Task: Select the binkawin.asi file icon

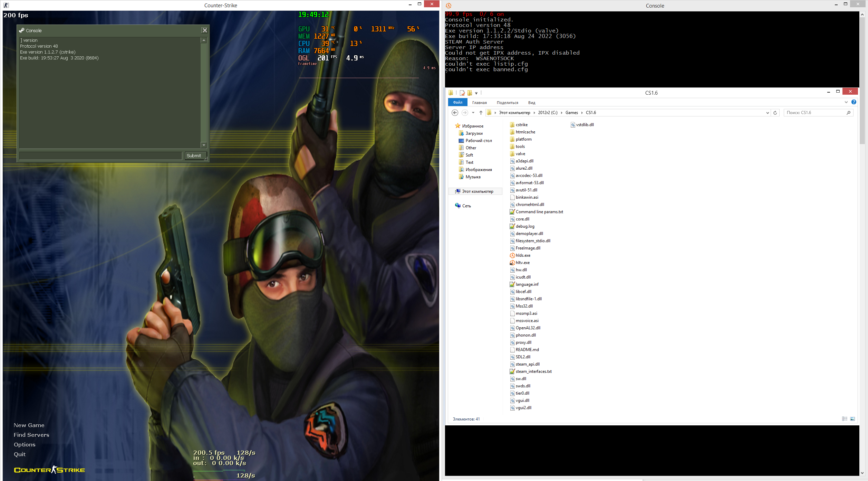Action: click(x=512, y=197)
